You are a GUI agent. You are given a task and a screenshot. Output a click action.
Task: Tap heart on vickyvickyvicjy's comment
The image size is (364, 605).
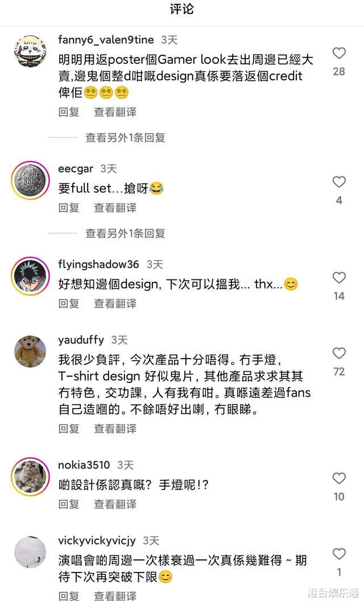point(339,554)
